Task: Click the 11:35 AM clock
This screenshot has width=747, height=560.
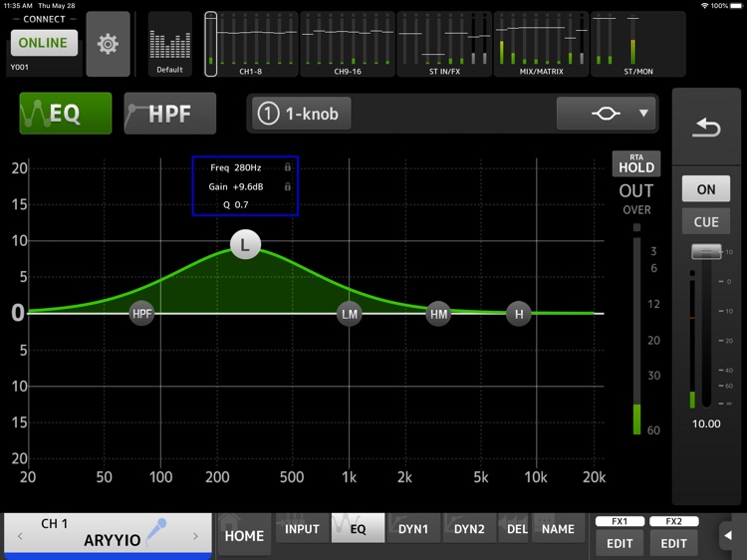Action: pyautogui.click(x=18, y=6)
